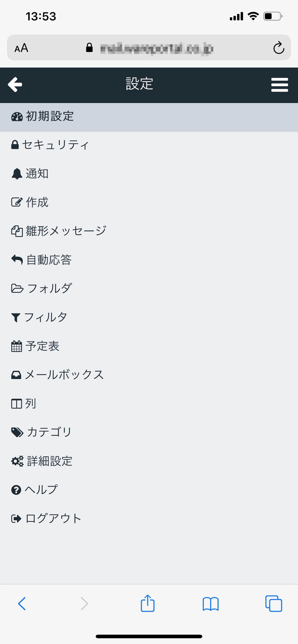Go back with Safari's back chevron
This screenshot has width=298, height=644.
point(22,604)
